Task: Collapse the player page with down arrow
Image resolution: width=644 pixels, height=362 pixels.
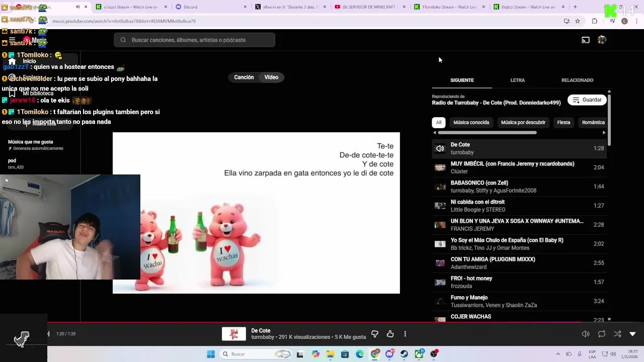Action: pos(633,334)
